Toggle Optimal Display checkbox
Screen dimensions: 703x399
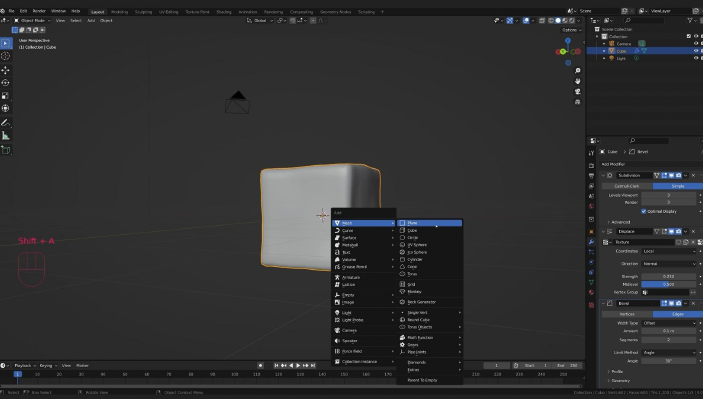point(644,211)
